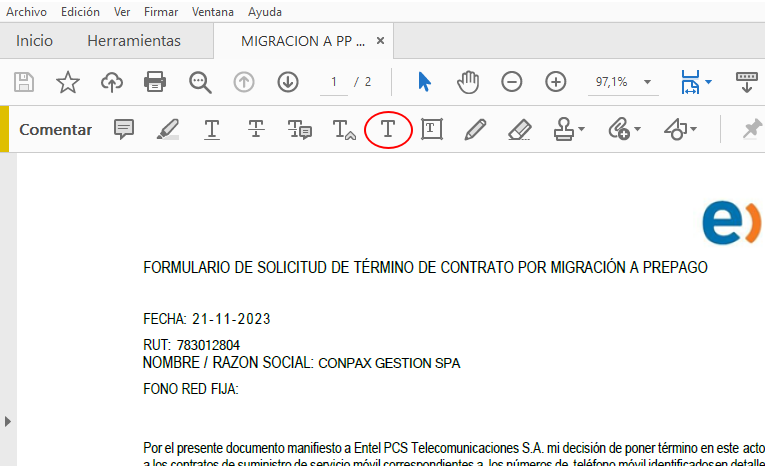
Task: Click the page number input field
Action: (334, 82)
